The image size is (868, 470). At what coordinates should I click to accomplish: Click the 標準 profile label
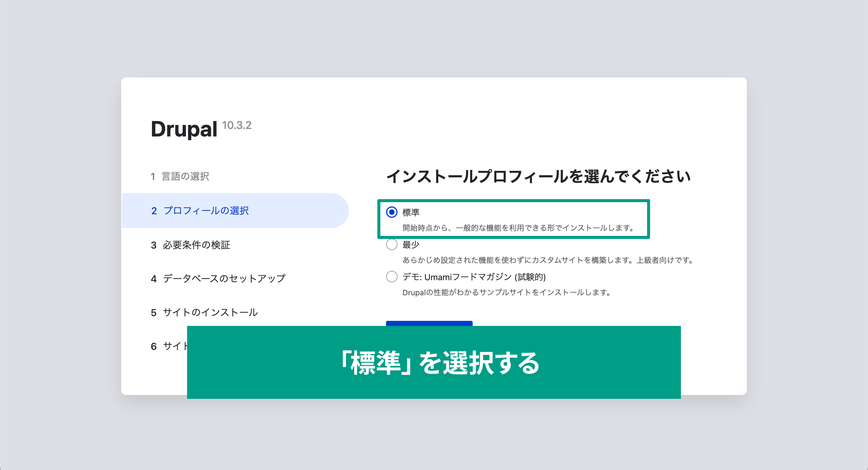pos(411,212)
